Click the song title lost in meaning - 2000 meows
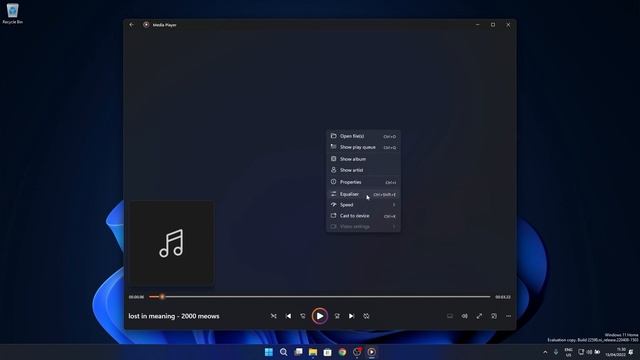 [174, 316]
